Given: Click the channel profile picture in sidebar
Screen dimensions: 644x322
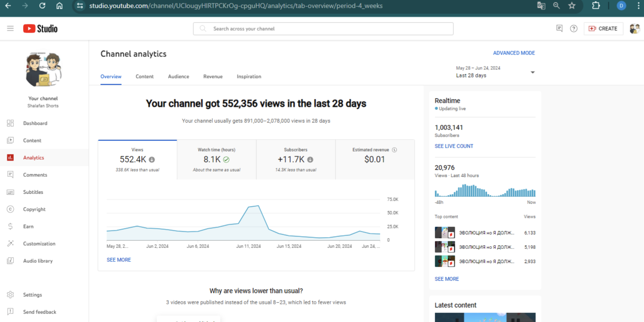Looking at the screenshot, I should point(43,69).
